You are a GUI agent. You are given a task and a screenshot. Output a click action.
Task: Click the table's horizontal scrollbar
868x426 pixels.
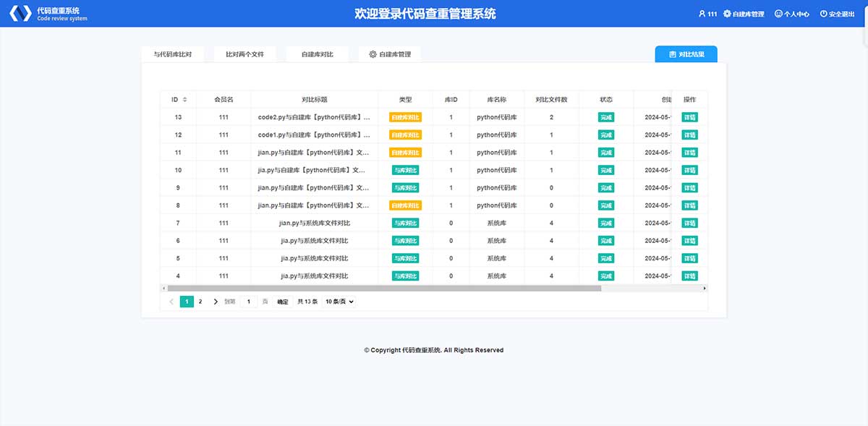[x=383, y=288]
